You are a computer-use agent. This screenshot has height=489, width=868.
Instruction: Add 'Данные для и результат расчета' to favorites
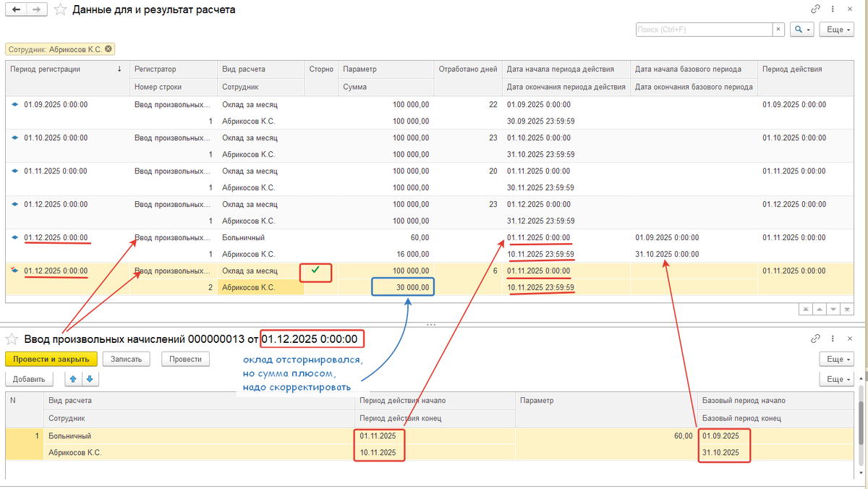[61, 9]
